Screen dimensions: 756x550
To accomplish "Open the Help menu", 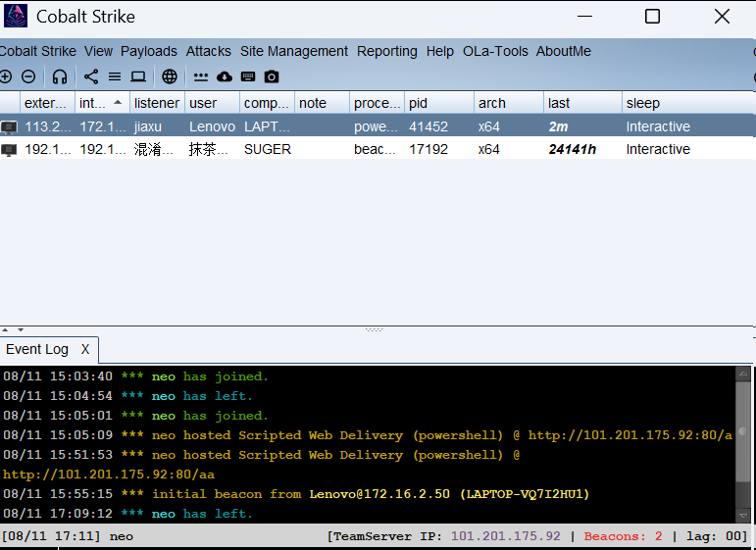I will click(440, 51).
